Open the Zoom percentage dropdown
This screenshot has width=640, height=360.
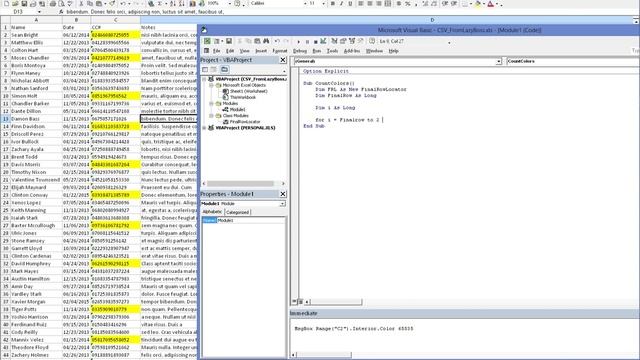[229, 4]
